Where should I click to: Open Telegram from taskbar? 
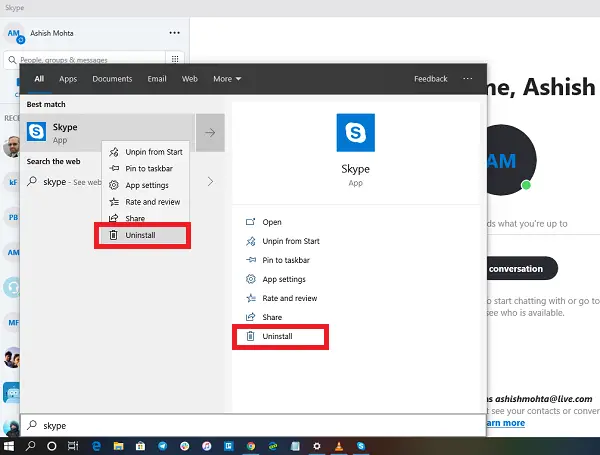[x=163, y=446]
